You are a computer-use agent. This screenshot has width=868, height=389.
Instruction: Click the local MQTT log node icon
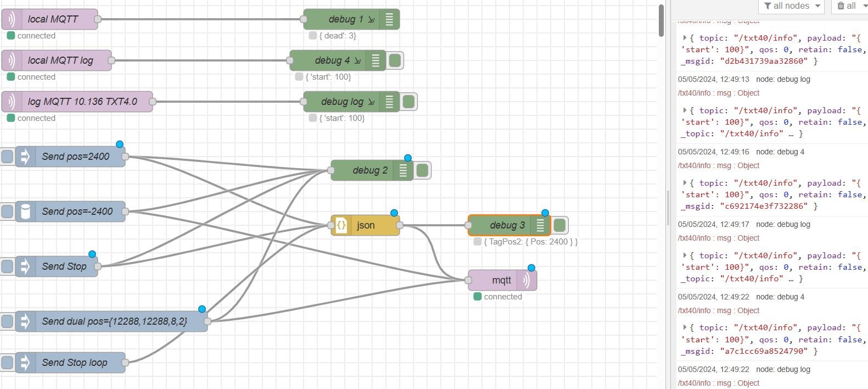click(x=11, y=60)
